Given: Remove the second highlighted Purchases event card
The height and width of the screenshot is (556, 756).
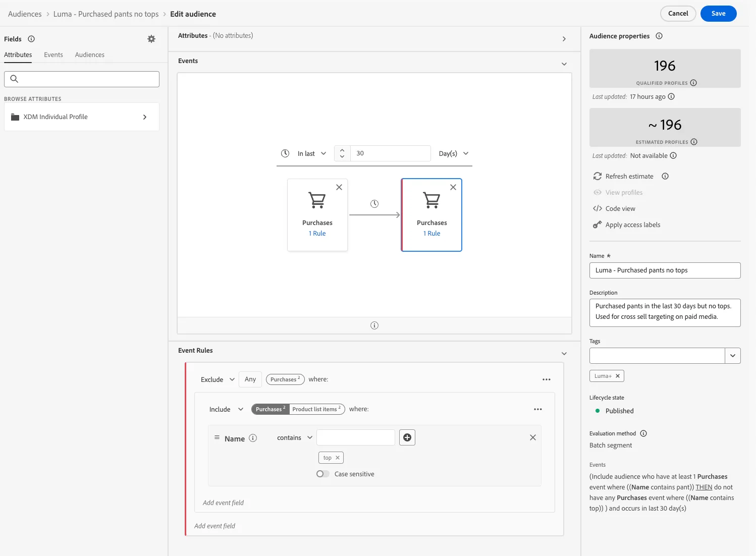Looking at the screenshot, I should (453, 187).
